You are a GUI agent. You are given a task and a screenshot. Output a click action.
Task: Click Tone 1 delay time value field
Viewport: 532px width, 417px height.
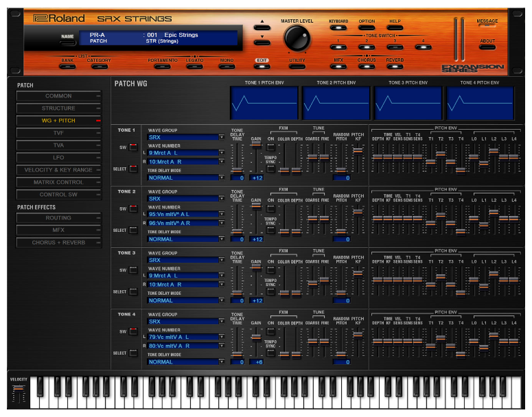(238, 178)
